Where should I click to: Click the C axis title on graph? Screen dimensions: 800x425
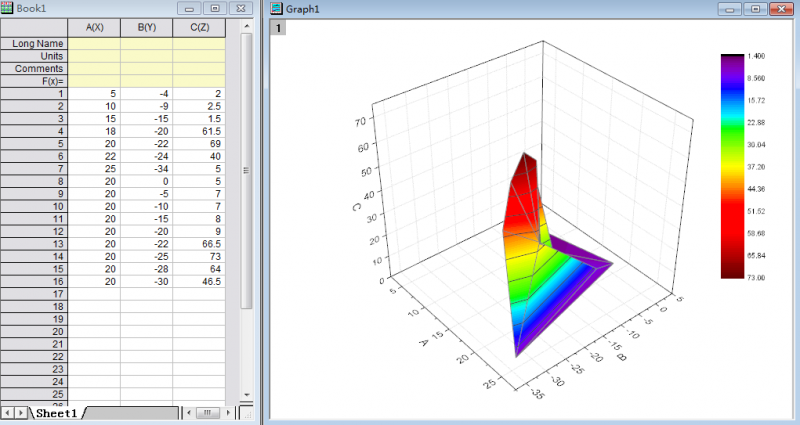356,207
